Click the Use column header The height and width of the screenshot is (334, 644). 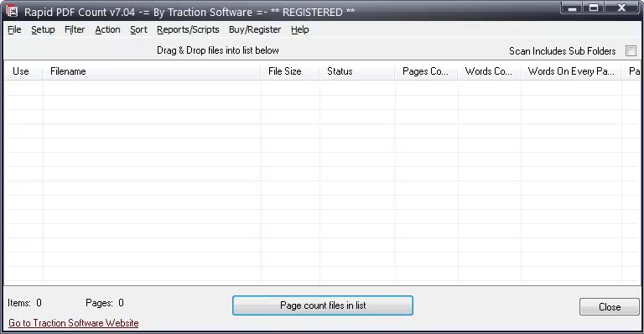point(23,71)
